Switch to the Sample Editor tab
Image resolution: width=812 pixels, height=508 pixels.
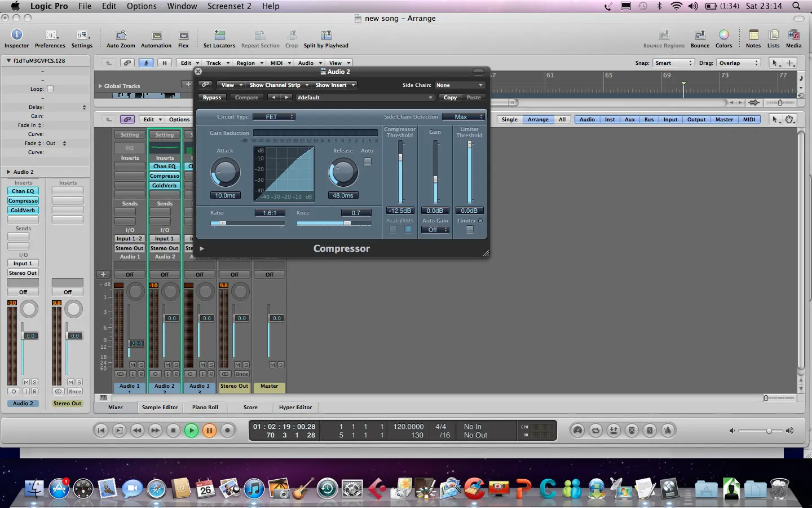click(160, 408)
